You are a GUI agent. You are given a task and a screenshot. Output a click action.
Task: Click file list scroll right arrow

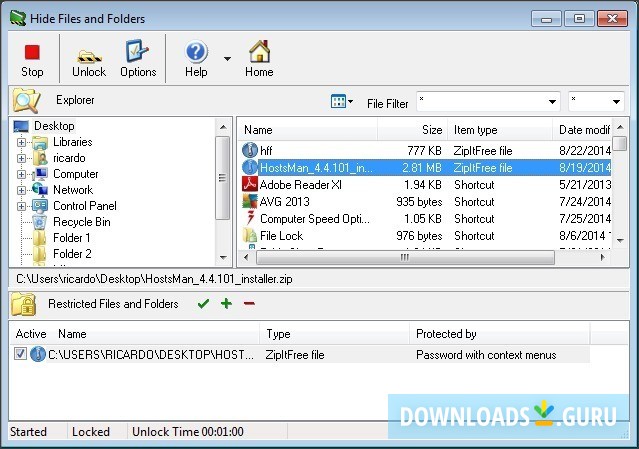[x=602, y=258]
